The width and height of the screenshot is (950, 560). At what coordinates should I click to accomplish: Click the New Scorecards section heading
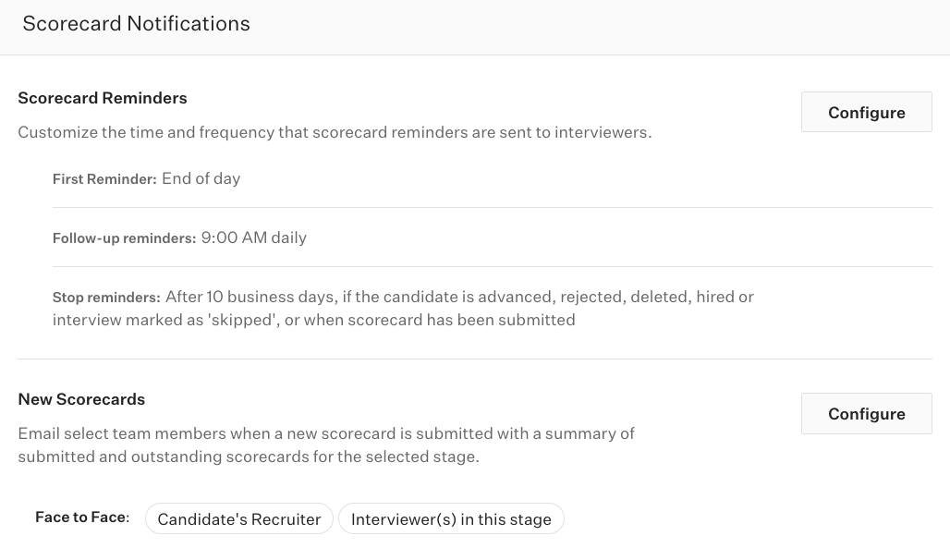click(x=81, y=399)
